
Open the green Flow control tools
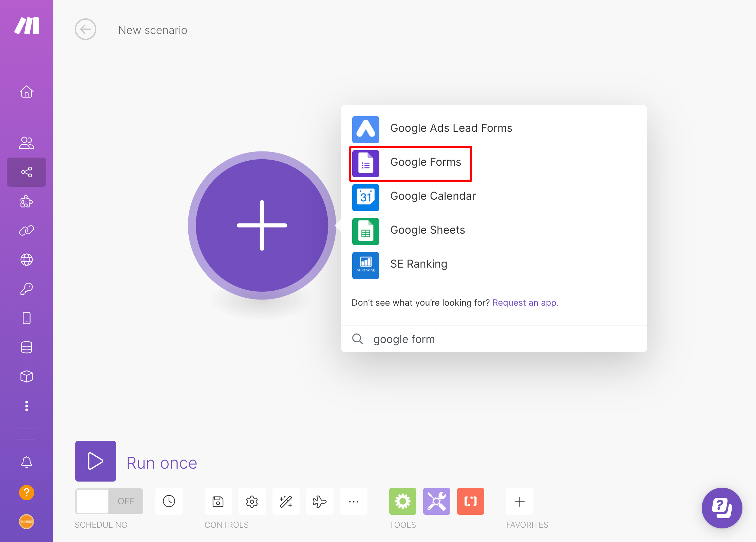(403, 501)
